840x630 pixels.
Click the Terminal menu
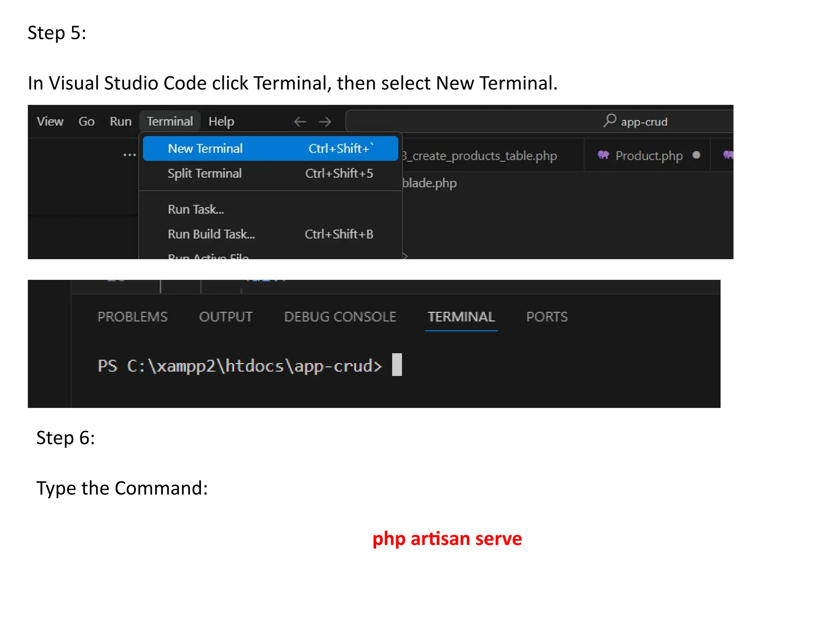pos(170,121)
